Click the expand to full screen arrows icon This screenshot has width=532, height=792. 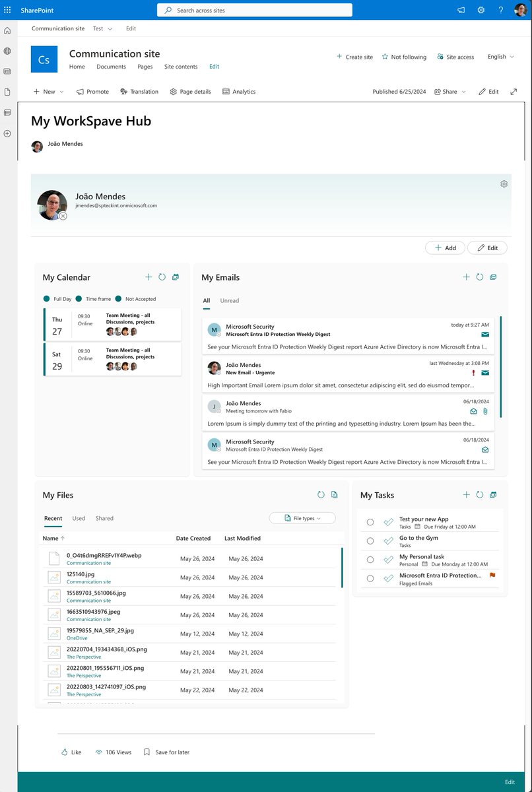(x=514, y=92)
